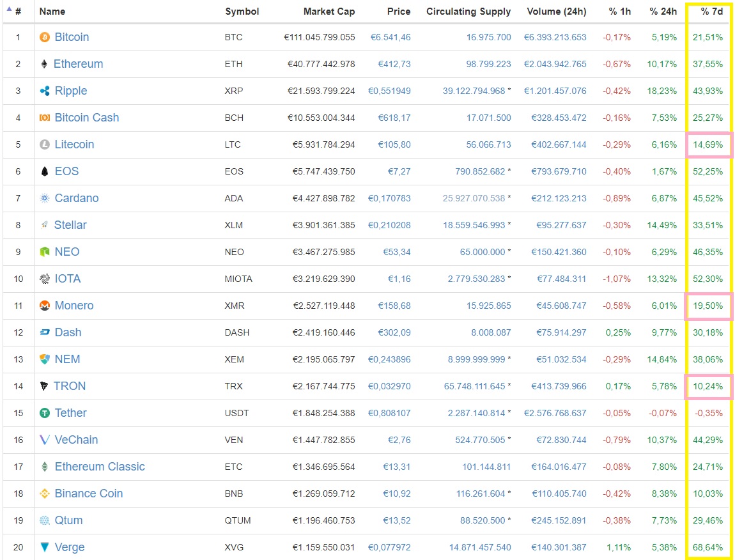Image resolution: width=735 pixels, height=560 pixels.
Task: Open the Cardano name link
Action: 77,198
